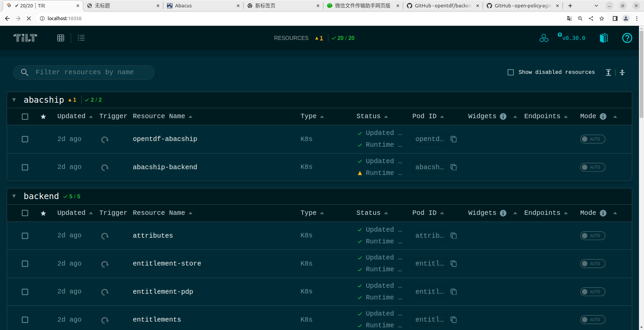Switch to table view grid icon
This screenshot has height=330, width=644.
coord(61,38)
